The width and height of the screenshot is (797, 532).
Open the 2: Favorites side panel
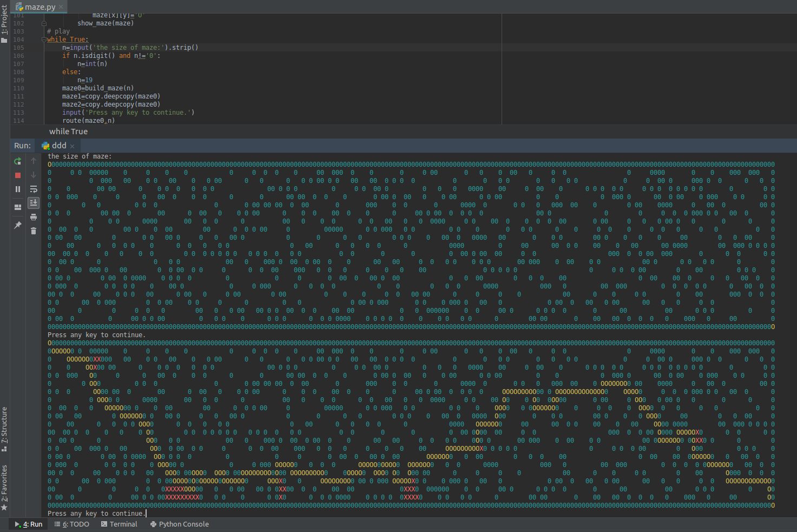coord(4,488)
